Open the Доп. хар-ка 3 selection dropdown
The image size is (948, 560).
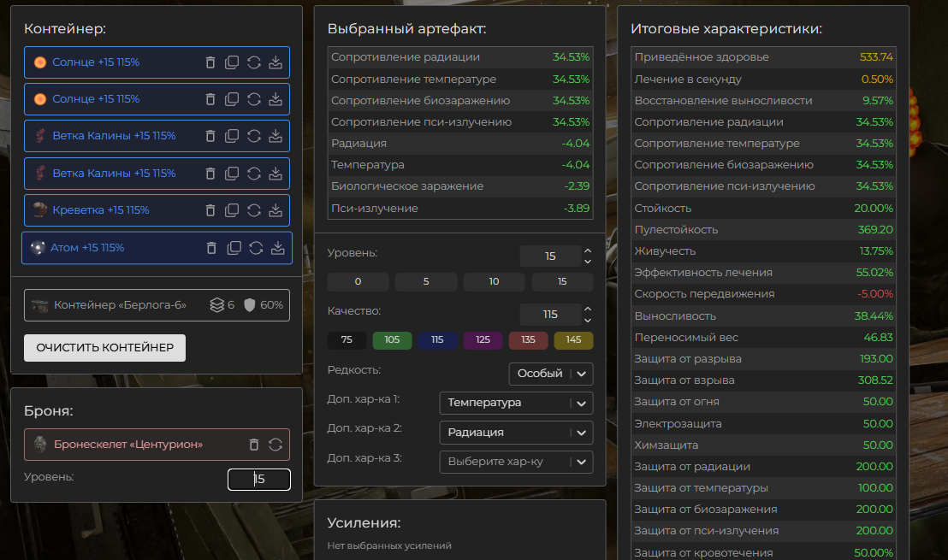(x=516, y=462)
